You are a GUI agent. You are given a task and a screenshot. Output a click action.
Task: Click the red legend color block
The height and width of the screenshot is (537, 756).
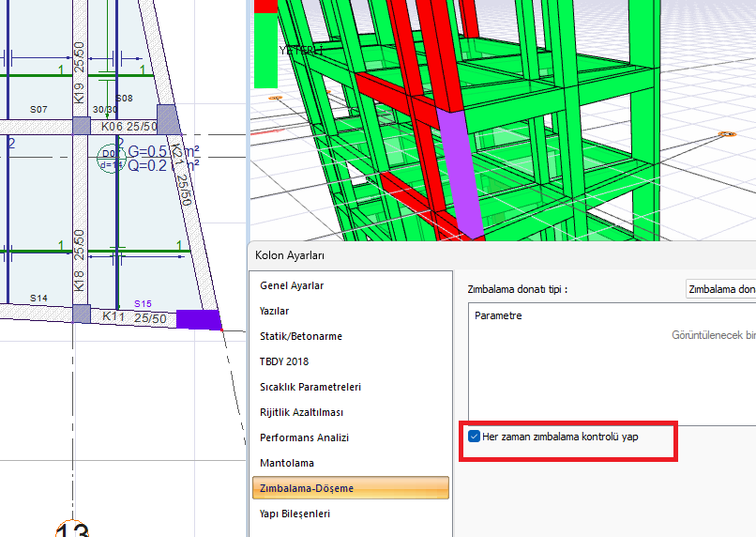265,6
